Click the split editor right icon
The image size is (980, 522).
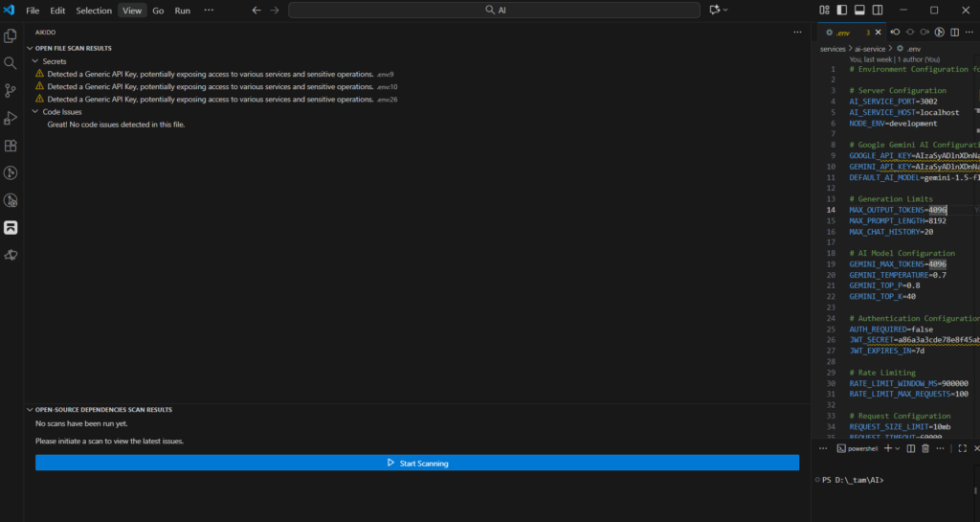pyautogui.click(x=955, y=32)
